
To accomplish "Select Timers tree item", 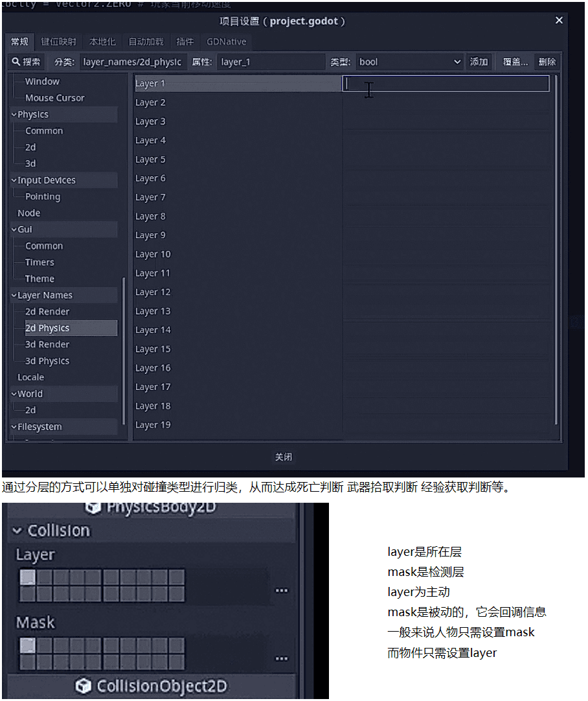I will 40,262.
